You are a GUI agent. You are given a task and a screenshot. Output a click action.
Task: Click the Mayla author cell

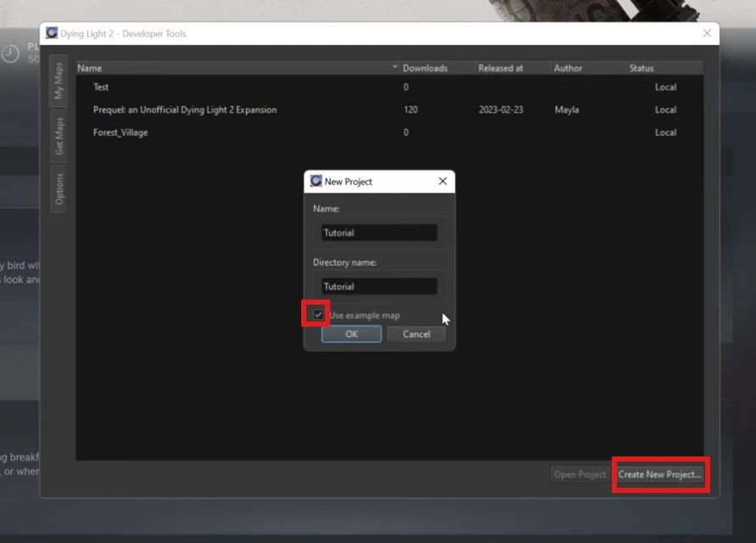567,110
